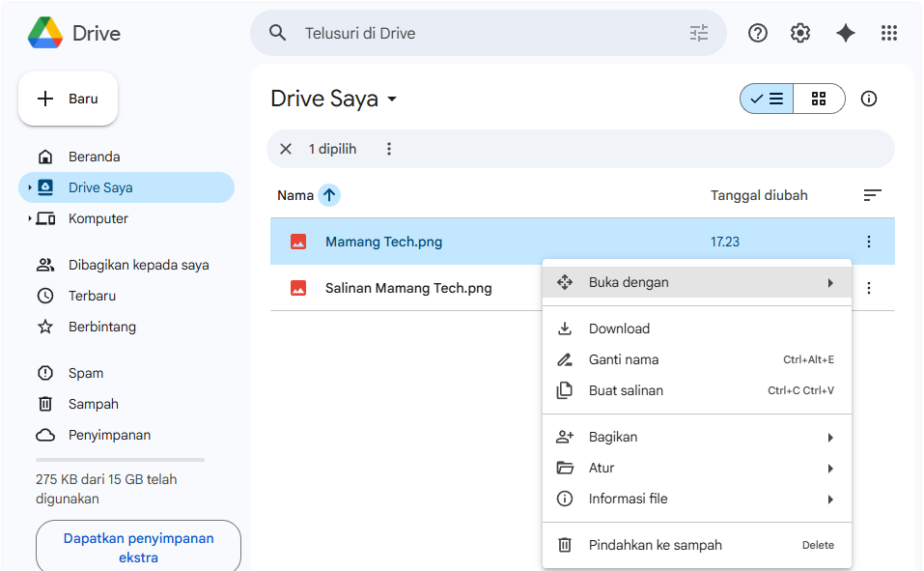The width and height of the screenshot is (924, 571).
Task: Open the Google apps grid
Action: pyautogui.click(x=889, y=33)
